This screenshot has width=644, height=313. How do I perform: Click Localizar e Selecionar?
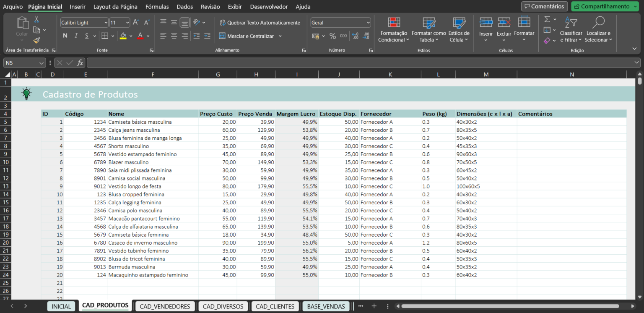click(x=598, y=29)
